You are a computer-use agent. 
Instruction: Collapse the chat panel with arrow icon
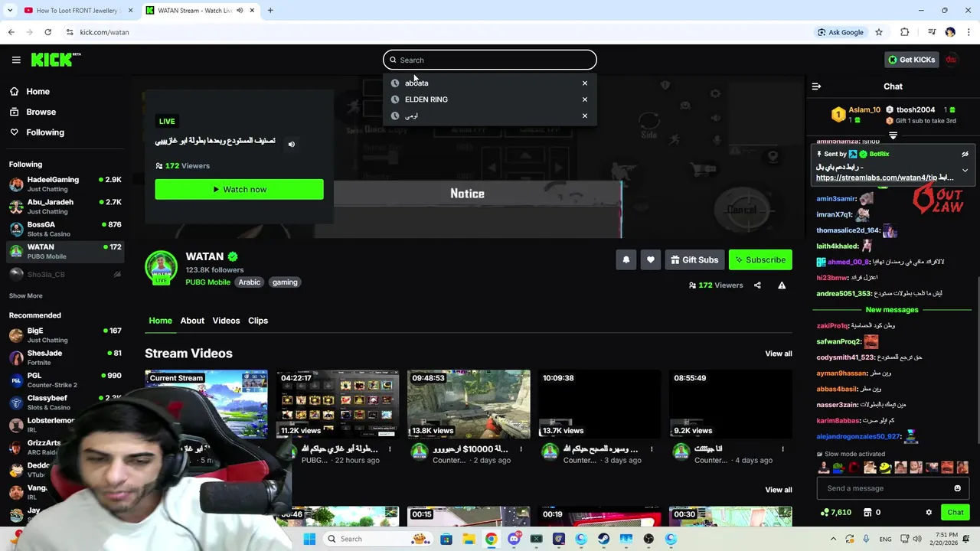tap(816, 86)
